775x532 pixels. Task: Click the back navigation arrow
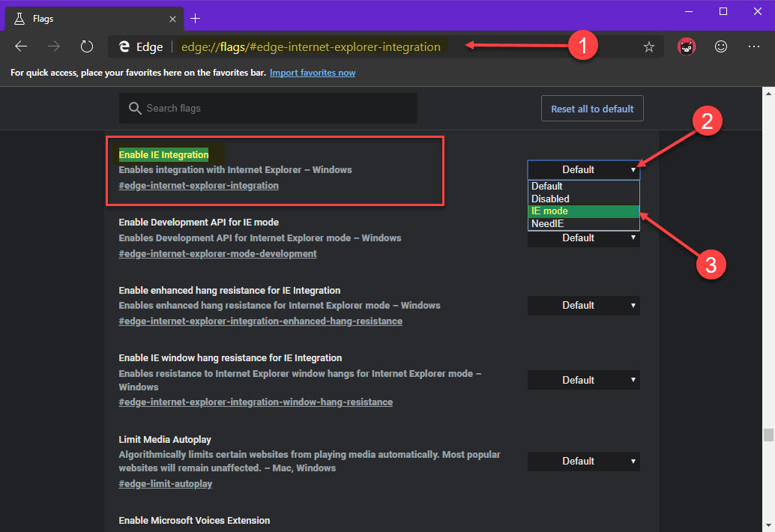click(21, 46)
